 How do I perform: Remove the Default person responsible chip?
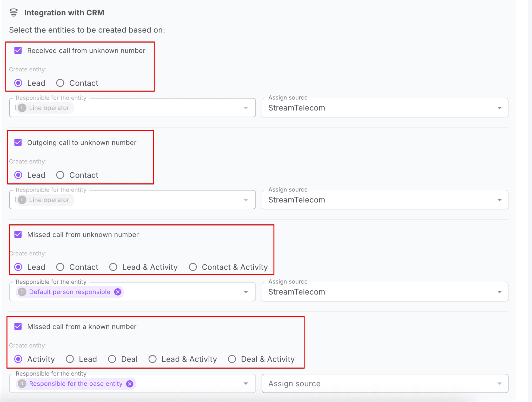pyautogui.click(x=118, y=292)
